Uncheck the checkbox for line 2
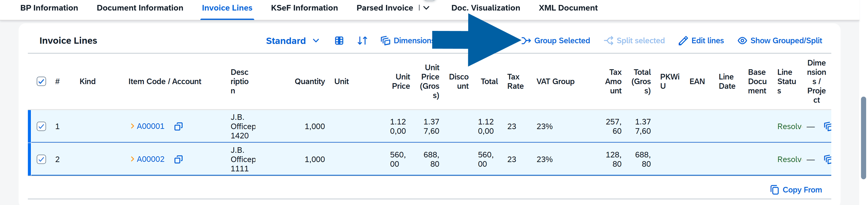The height and width of the screenshot is (205, 868). point(41,160)
